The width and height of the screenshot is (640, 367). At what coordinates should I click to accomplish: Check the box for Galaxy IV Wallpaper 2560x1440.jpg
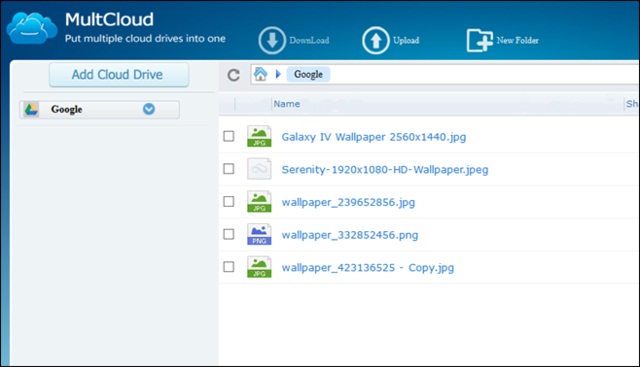pyautogui.click(x=229, y=136)
